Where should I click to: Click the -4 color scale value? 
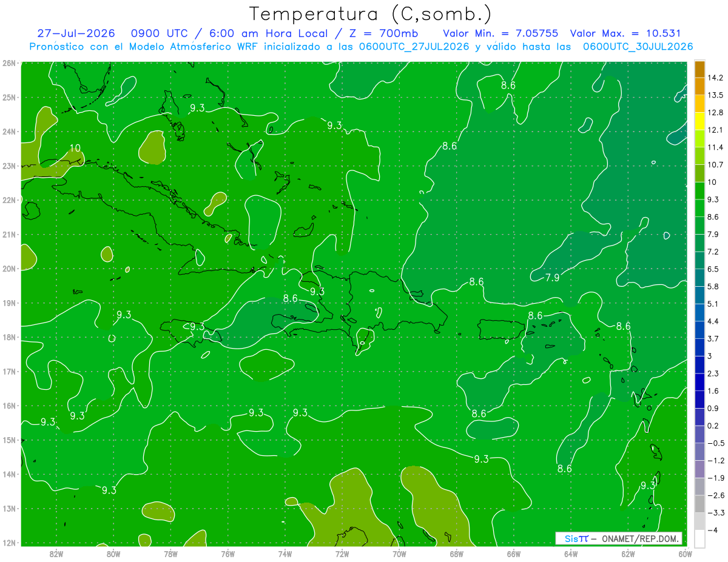point(713,530)
